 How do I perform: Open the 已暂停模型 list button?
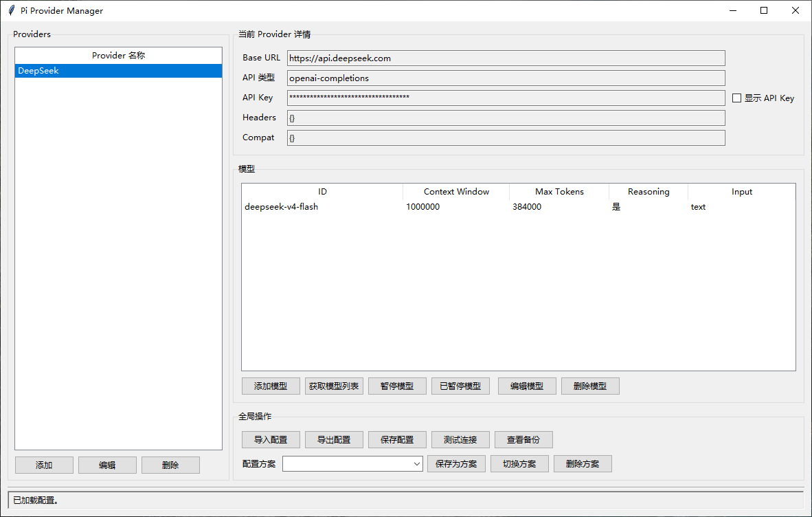click(460, 386)
